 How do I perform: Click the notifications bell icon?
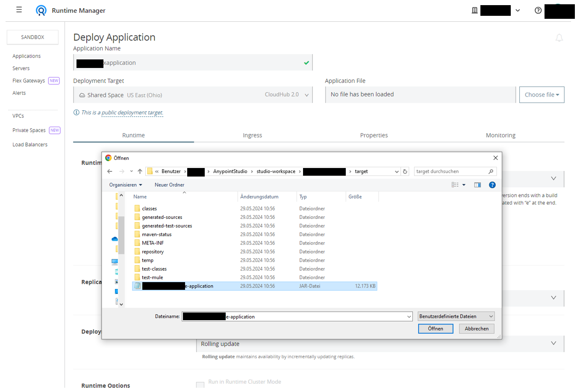(x=559, y=38)
